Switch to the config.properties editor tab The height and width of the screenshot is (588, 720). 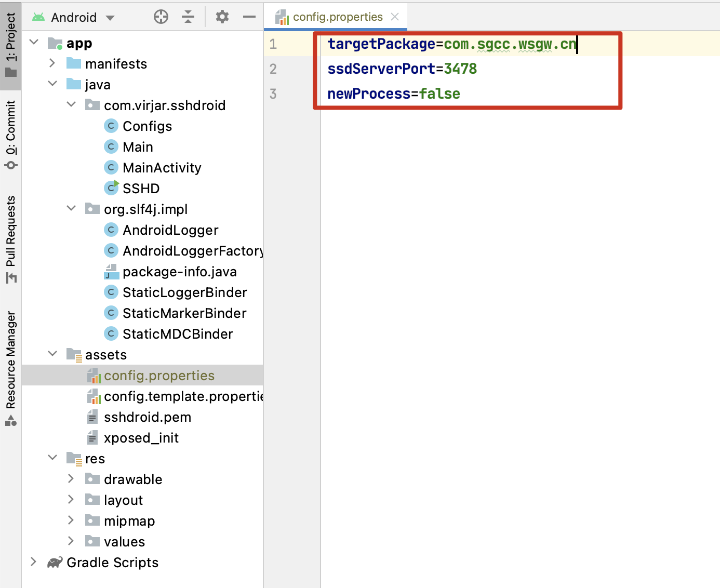pyautogui.click(x=337, y=17)
